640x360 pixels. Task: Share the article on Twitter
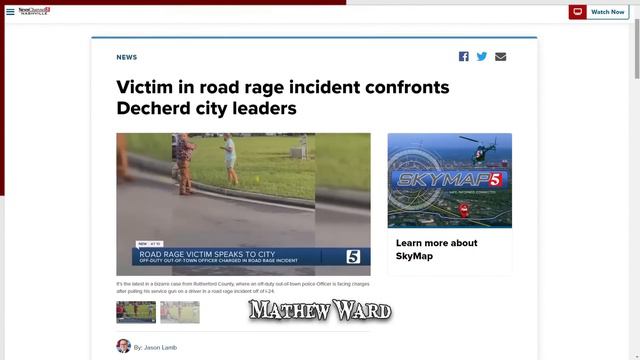(482, 56)
